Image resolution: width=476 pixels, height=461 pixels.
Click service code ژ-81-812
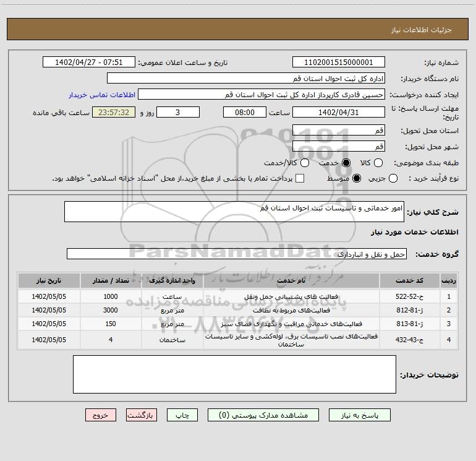click(409, 310)
